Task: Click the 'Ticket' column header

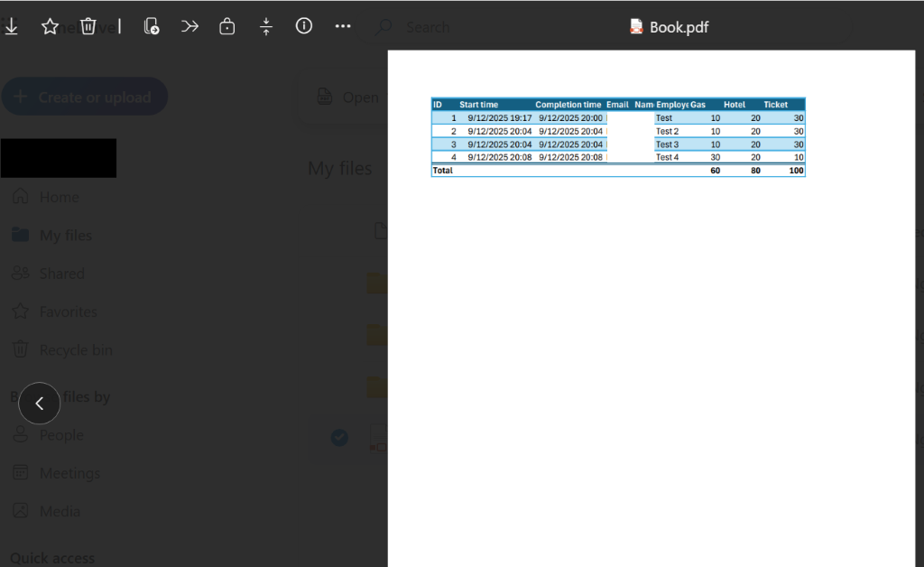Action: 775,105
